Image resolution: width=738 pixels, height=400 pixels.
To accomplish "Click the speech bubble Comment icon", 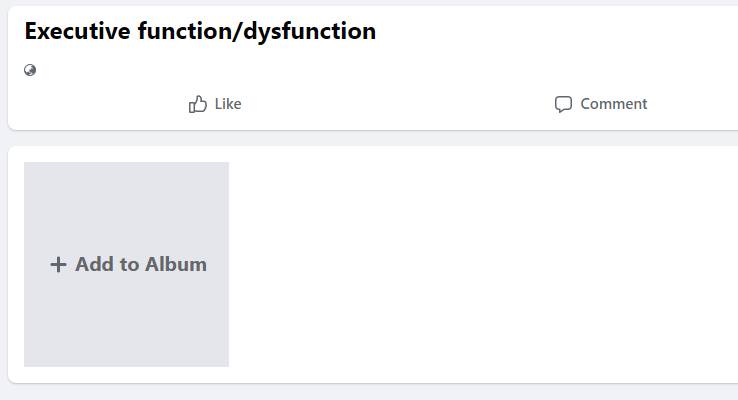I will 563,104.
